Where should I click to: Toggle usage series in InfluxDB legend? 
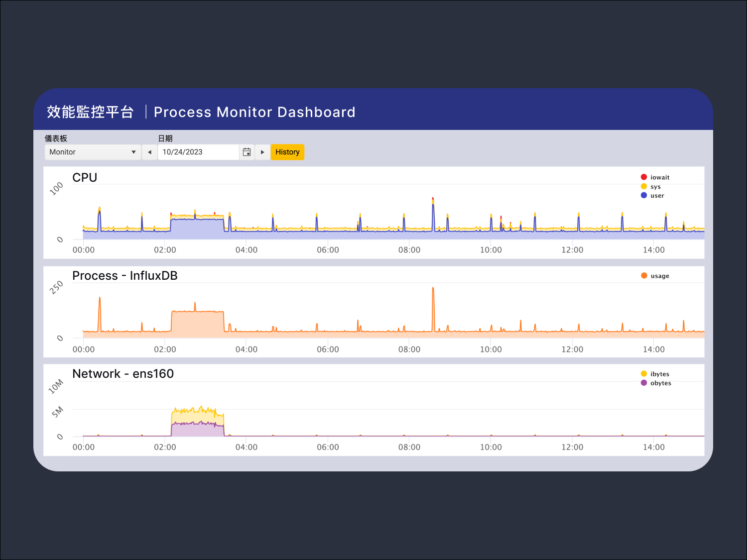(x=659, y=276)
